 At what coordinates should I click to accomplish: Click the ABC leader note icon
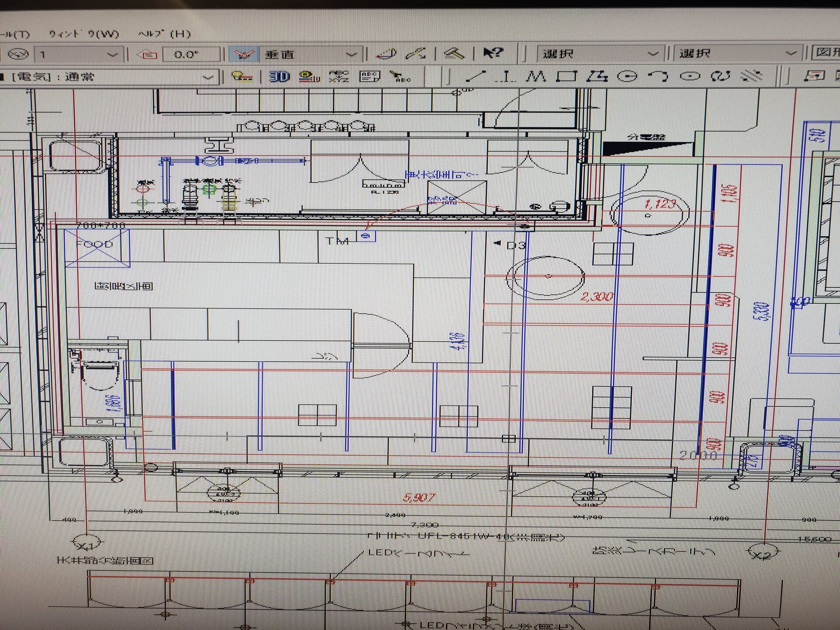tap(400, 77)
